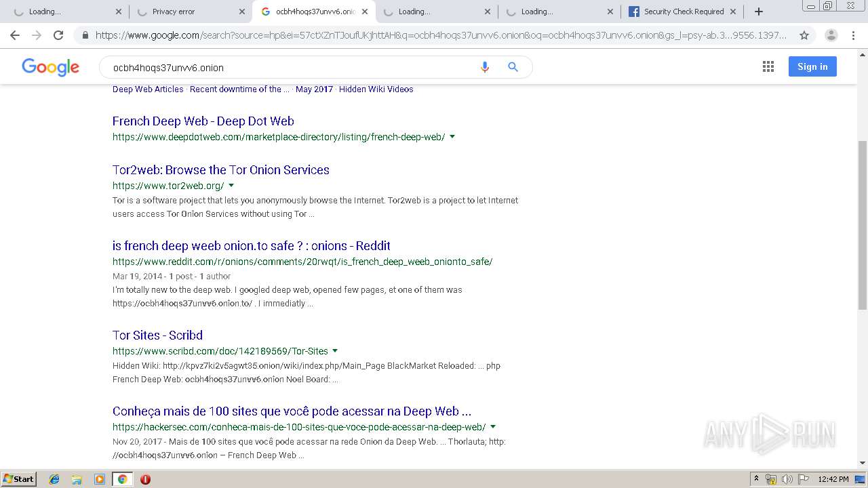Screen dimensions: 868x488
Task: Switch to Security Check Required tab
Action: 683,12
